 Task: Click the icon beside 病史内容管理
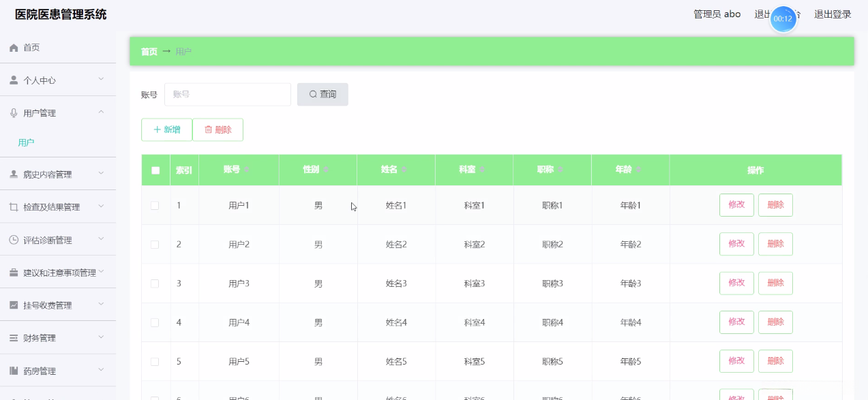pos(14,174)
